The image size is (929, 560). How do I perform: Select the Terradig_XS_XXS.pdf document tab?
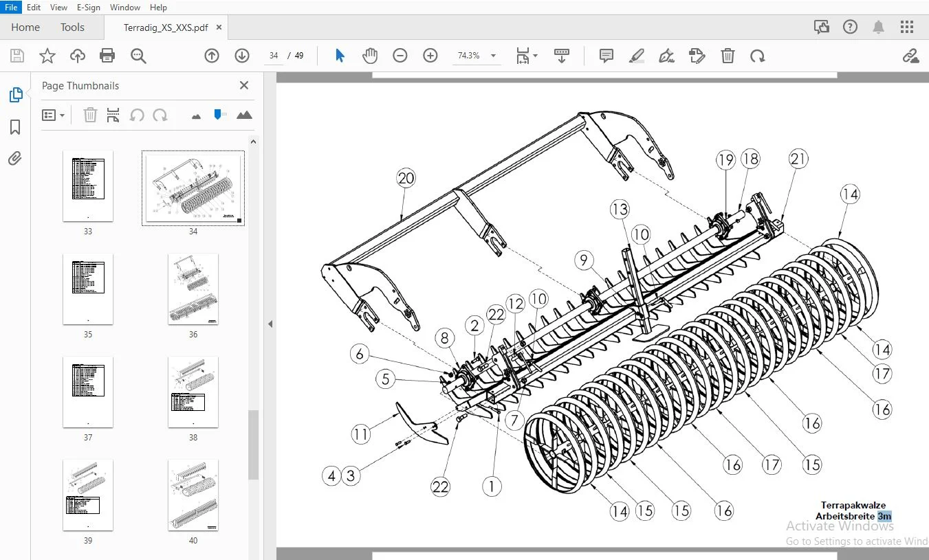[x=166, y=27]
